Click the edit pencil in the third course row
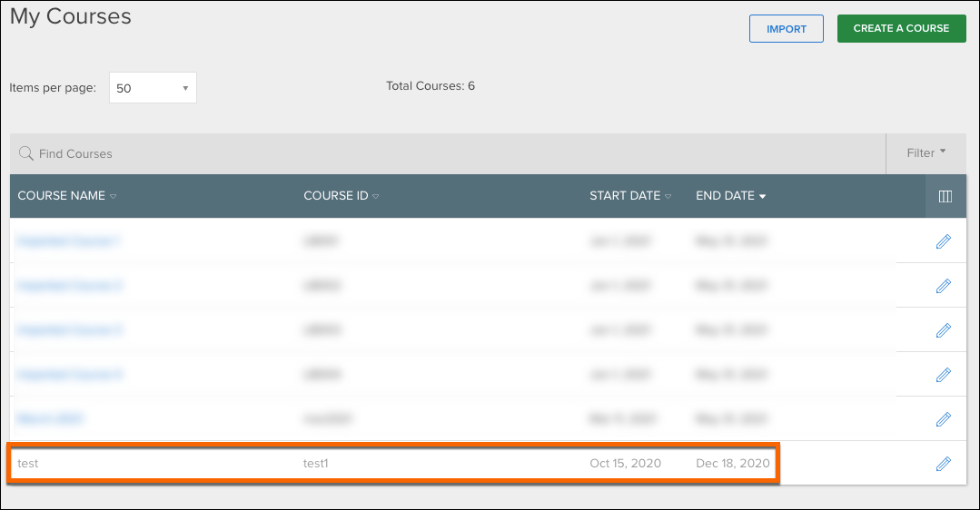The image size is (980, 510). pyautogui.click(x=943, y=330)
